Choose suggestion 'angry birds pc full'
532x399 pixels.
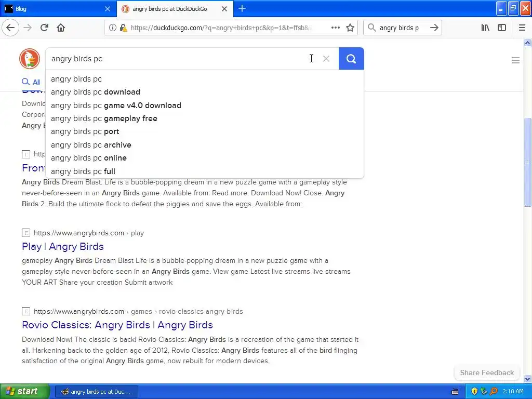(x=205, y=171)
